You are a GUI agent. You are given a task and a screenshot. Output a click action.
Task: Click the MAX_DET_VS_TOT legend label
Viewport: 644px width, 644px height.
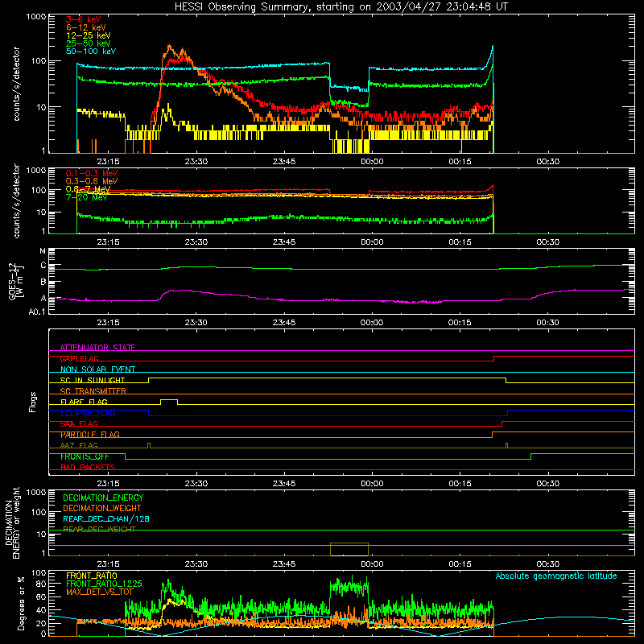point(100,592)
